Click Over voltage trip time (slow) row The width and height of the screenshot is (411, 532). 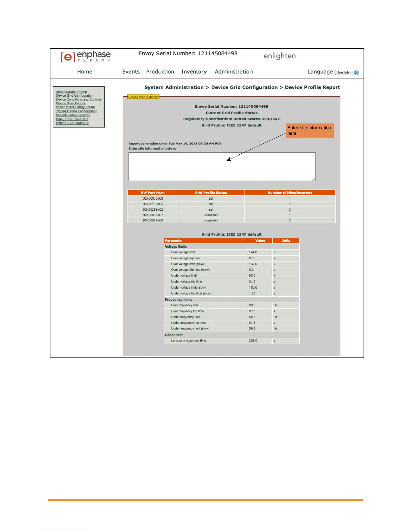tap(231, 270)
